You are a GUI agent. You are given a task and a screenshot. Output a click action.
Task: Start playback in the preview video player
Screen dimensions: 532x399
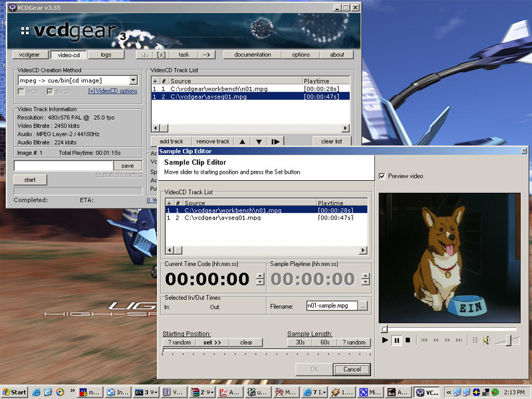coord(385,340)
